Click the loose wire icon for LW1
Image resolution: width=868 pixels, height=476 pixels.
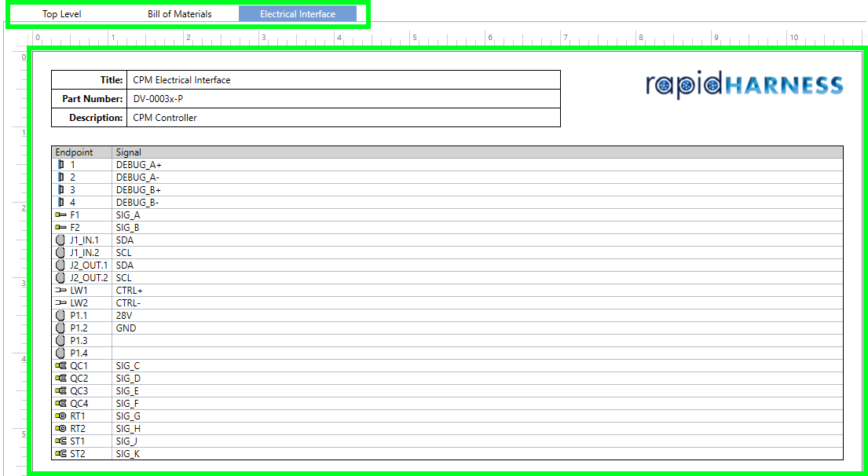pyautogui.click(x=60, y=291)
